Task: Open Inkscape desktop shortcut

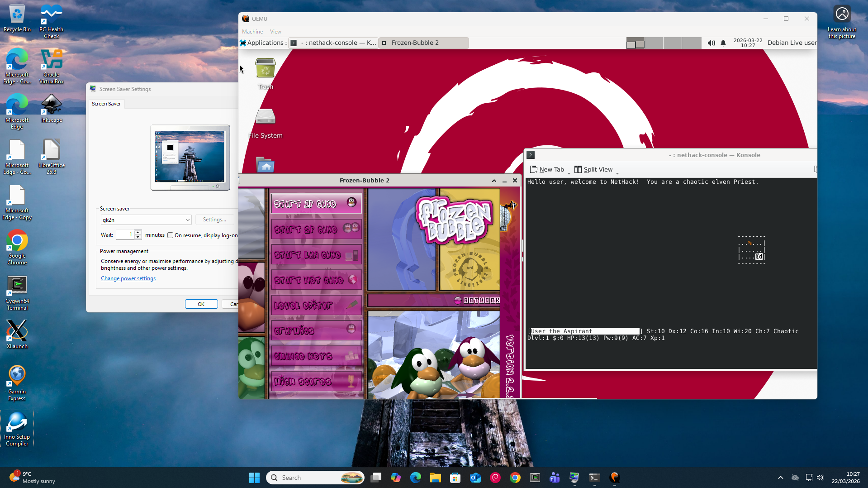Action: [x=51, y=109]
